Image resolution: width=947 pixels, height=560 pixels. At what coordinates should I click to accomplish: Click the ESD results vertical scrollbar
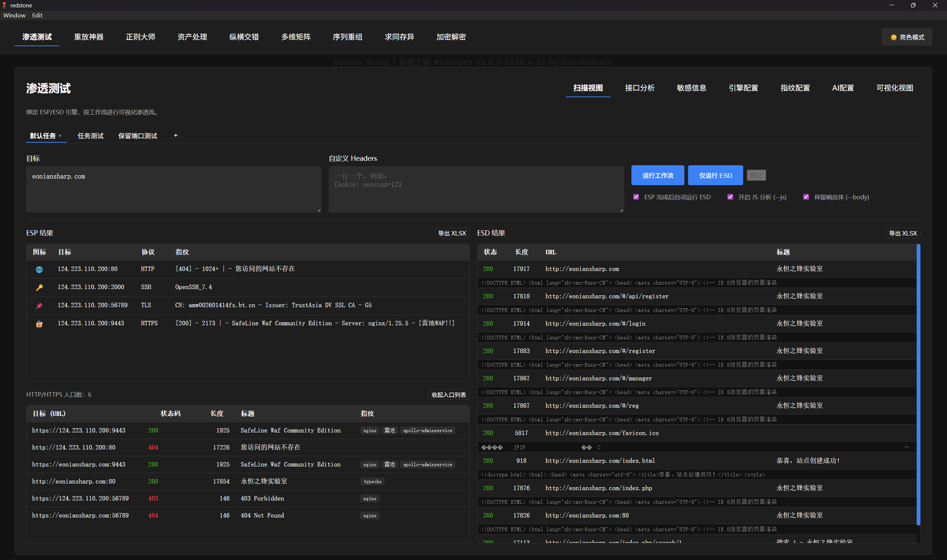click(918, 384)
